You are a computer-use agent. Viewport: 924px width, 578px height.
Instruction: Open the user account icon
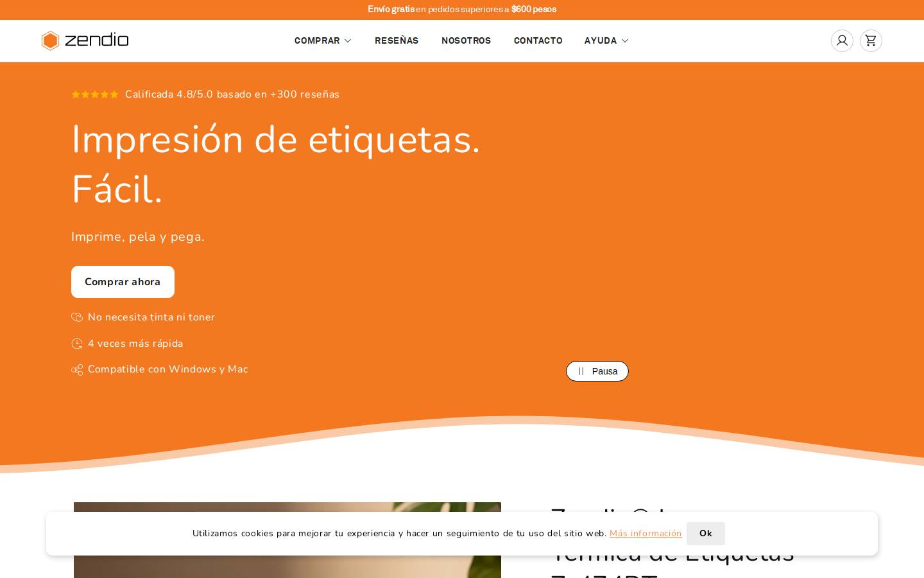(842, 40)
